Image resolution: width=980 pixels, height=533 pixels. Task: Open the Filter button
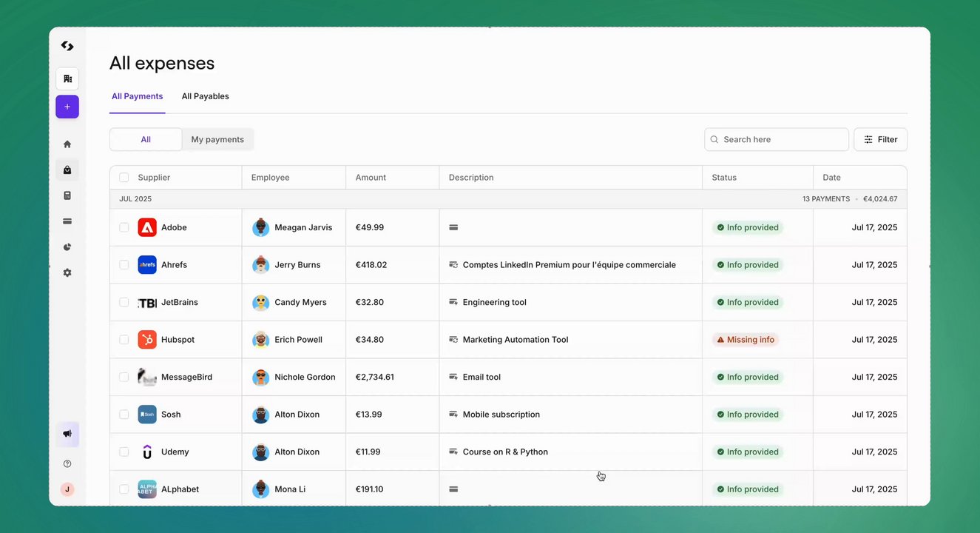coord(880,139)
